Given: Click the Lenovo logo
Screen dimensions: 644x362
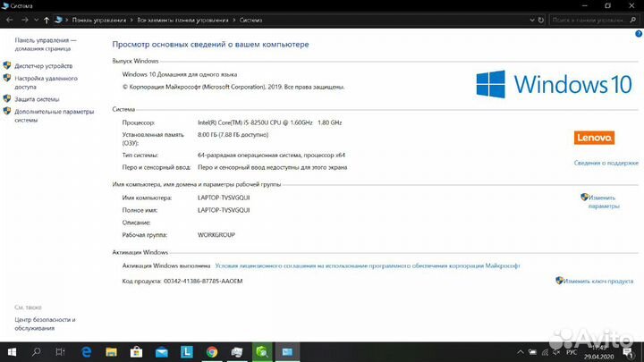Looking at the screenshot, I should 594,138.
